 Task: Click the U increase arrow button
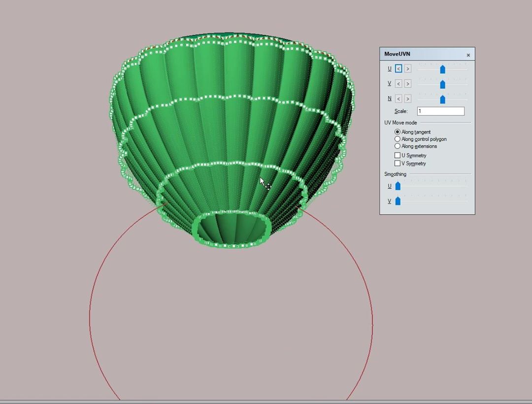408,69
